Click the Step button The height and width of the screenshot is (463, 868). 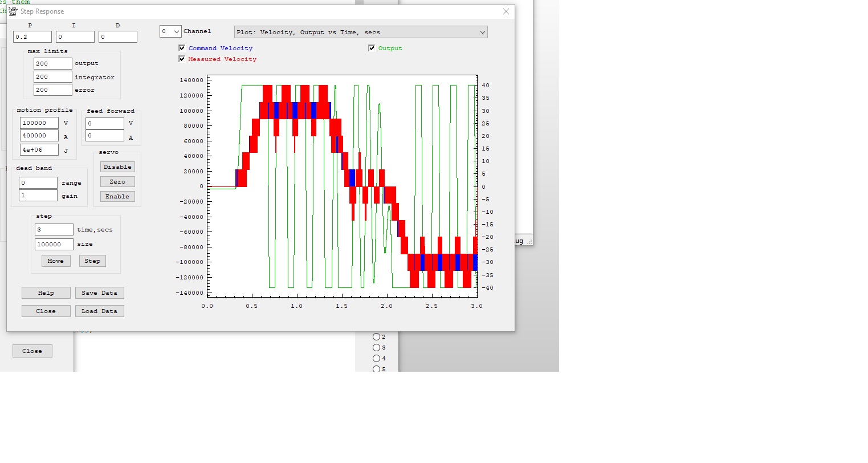tap(92, 261)
